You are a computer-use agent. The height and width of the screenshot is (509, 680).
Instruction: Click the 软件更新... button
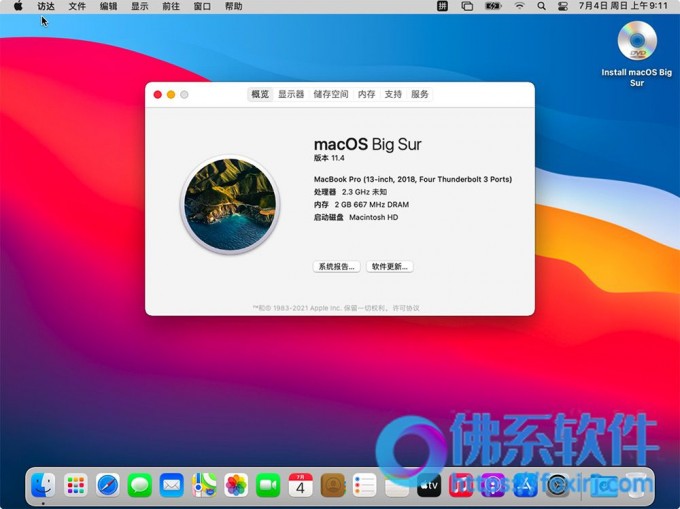[389, 267]
